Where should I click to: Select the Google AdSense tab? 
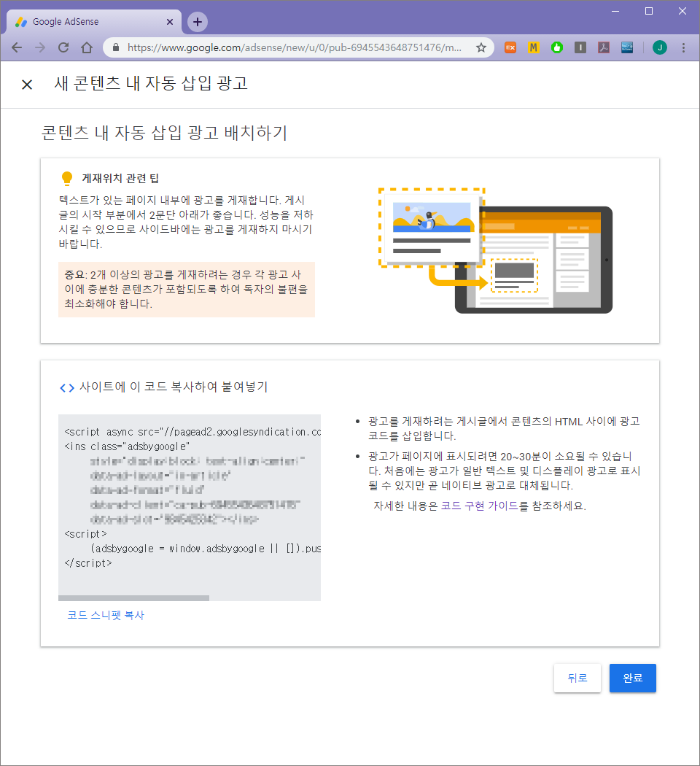[94, 22]
